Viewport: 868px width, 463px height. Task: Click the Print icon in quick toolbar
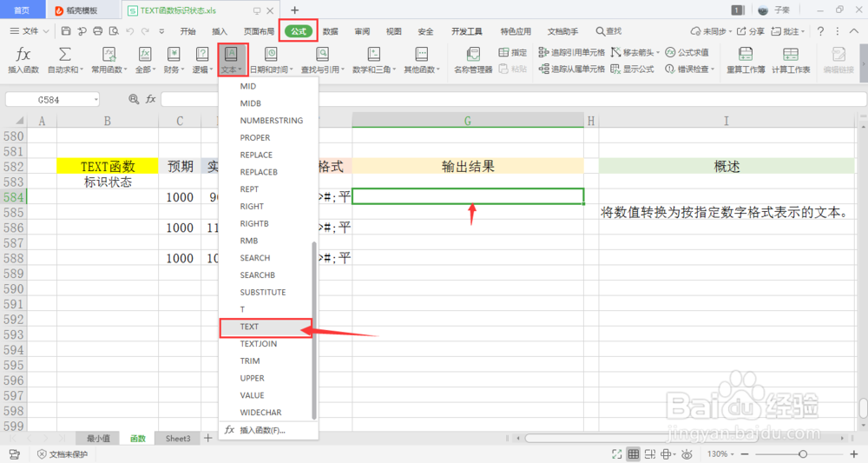tap(98, 31)
